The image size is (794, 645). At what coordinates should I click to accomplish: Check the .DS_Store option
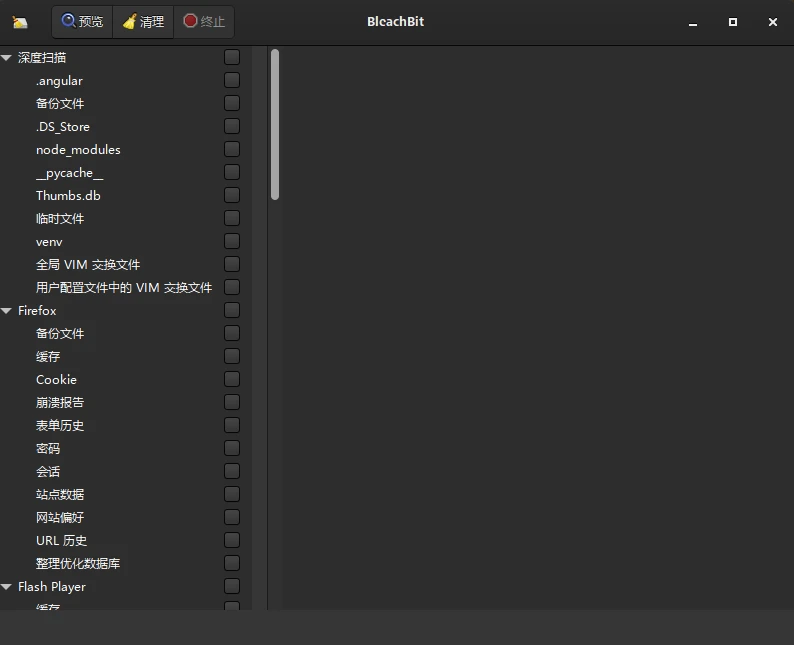pos(232,126)
